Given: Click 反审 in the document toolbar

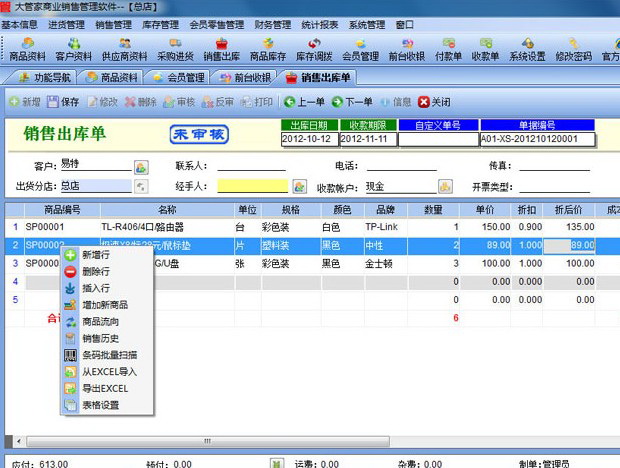Looking at the screenshot, I should coord(218,102).
